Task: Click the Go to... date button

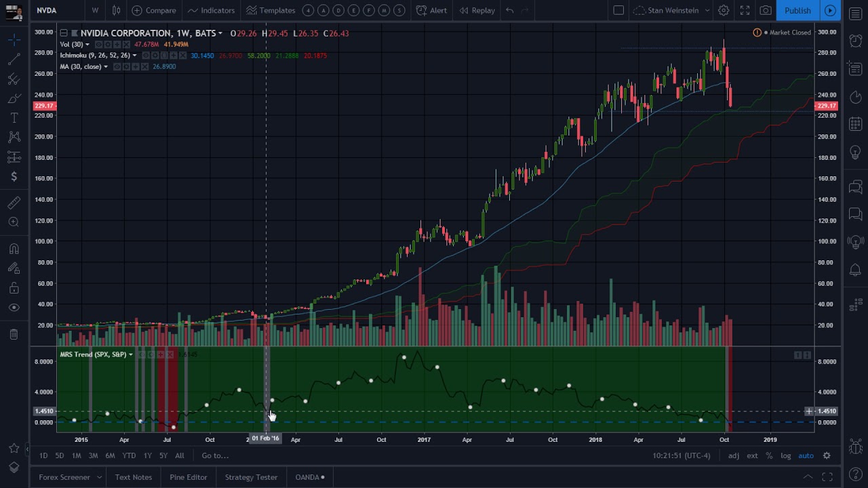Action: pos(215,455)
